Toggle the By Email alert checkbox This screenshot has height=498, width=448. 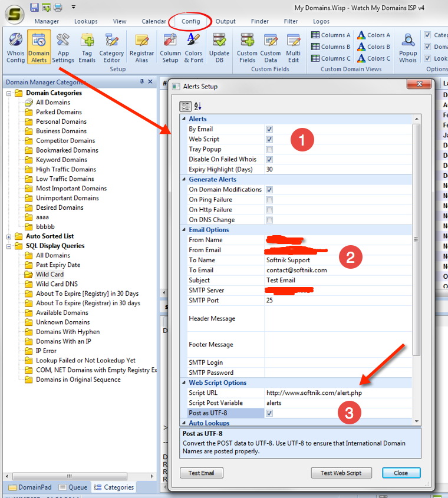269,129
